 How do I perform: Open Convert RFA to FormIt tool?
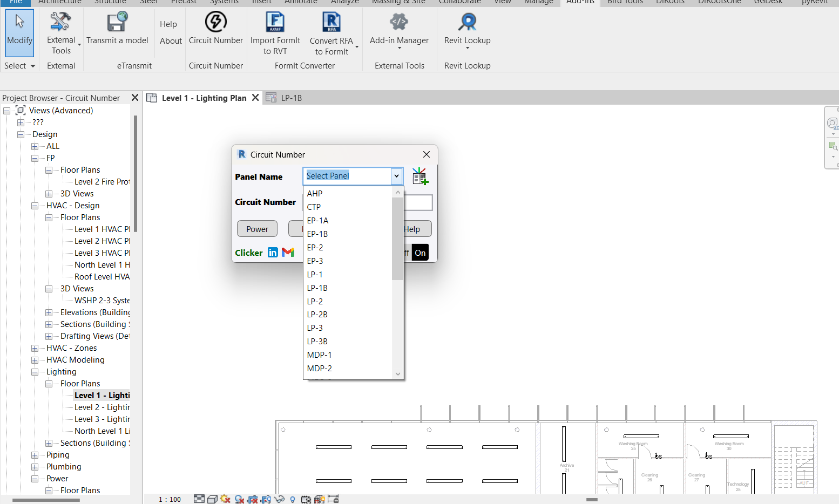pos(331,33)
